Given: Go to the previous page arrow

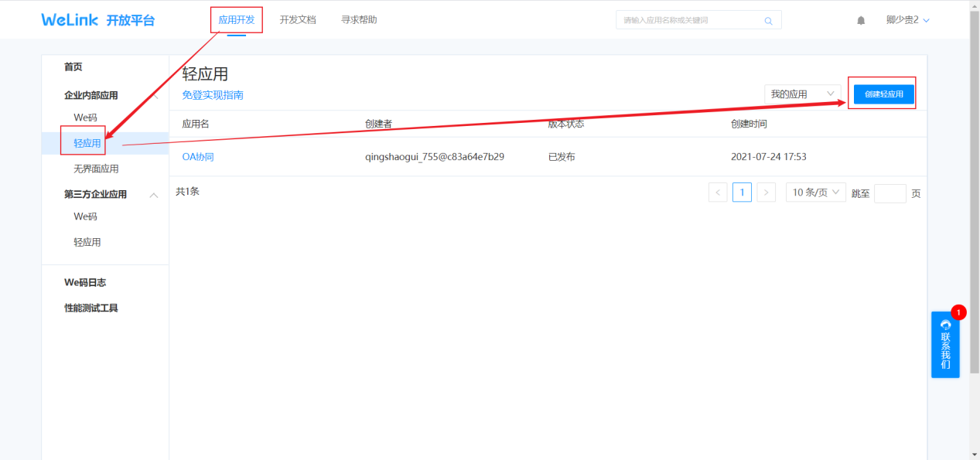Looking at the screenshot, I should 718,193.
